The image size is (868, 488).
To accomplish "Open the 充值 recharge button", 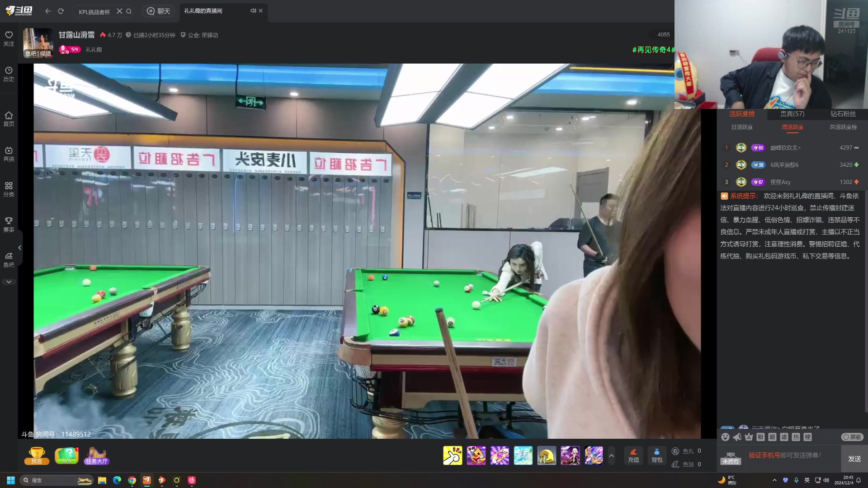I will [x=633, y=455].
